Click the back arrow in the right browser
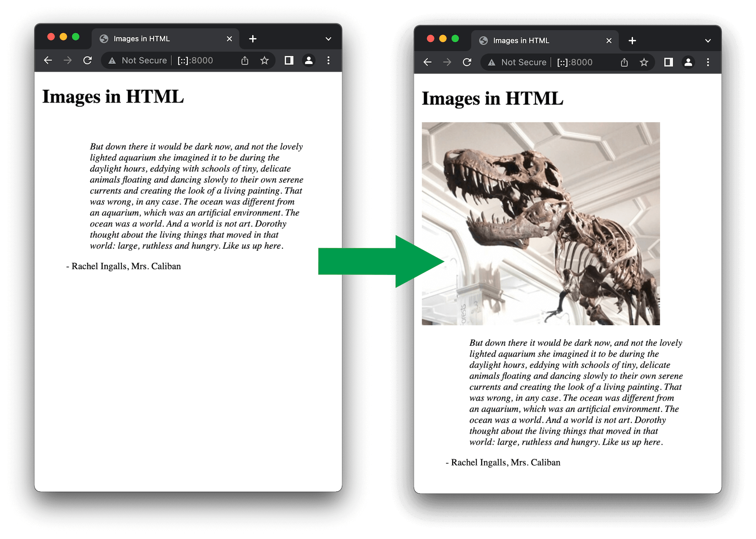This screenshot has height=539, width=756. [427, 62]
